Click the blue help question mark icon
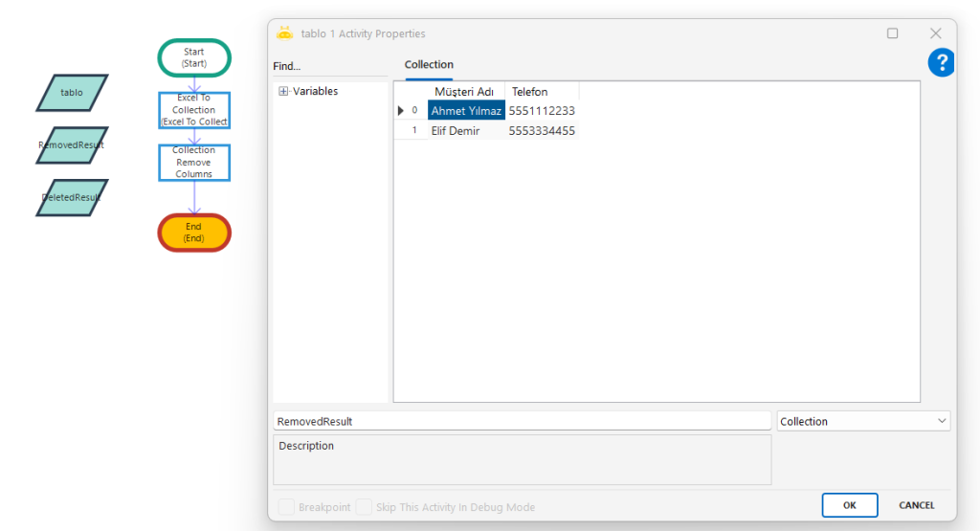Image resolution: width=980 pixels, height=531 pixels. [941, 63]
